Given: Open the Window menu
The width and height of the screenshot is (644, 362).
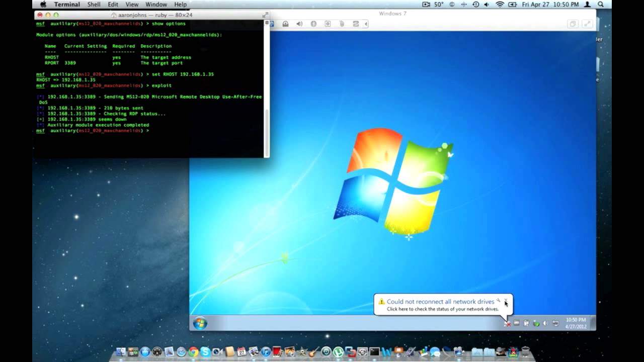Looking at the screenshot, I should 156,4.
